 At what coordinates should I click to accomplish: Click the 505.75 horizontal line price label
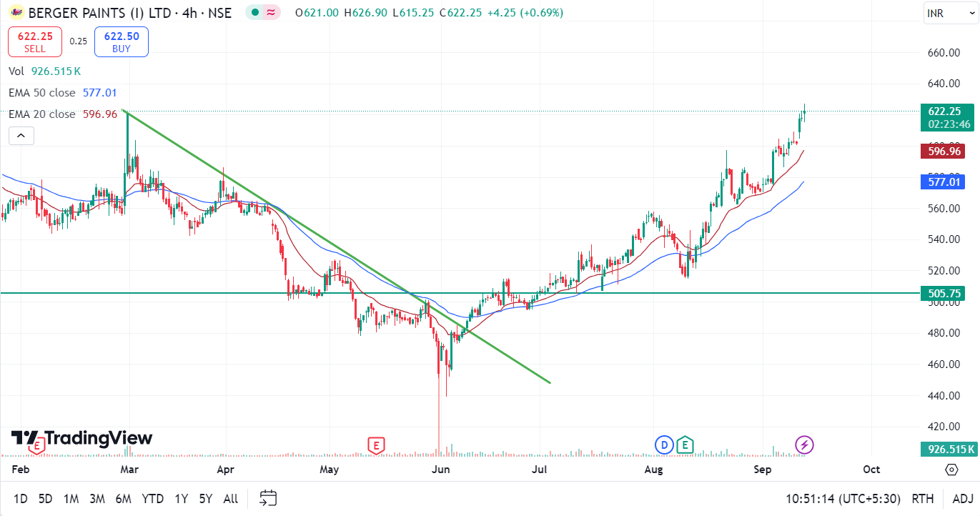pyautogui.click(x=942, y=293)
